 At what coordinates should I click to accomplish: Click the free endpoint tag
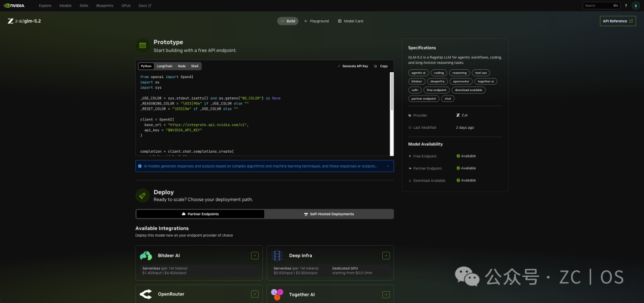[x=436, y=90]
